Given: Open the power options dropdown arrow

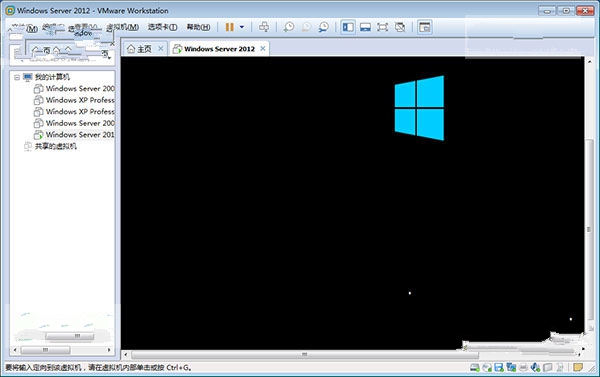Looking at the screenshot, I should 242,27.
